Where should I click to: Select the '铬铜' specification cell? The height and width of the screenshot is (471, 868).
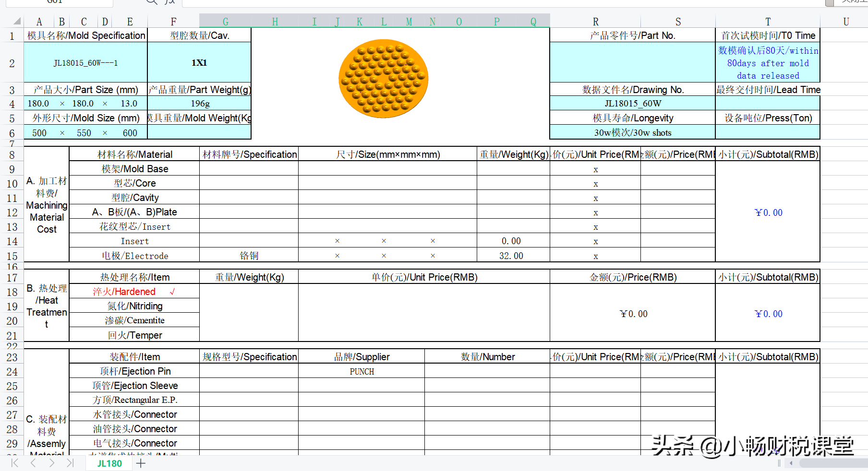249,256
